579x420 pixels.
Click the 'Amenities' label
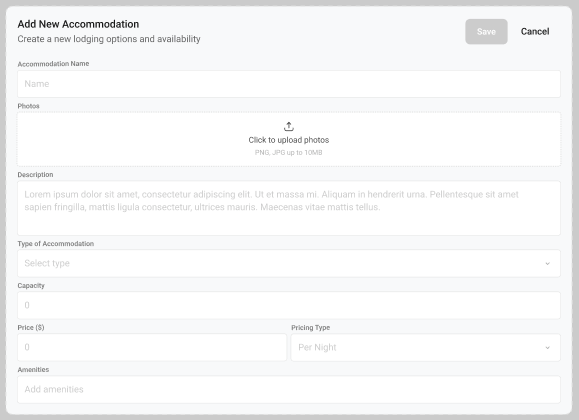pos(33,370)
